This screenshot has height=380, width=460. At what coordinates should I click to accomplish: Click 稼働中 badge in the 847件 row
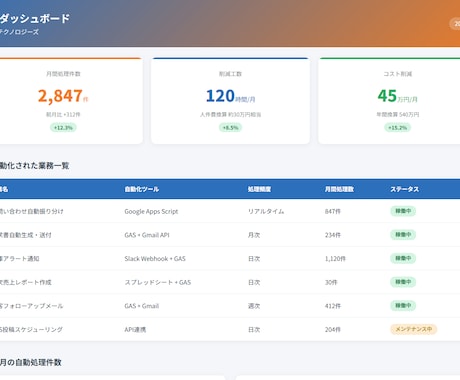[403, 211]
